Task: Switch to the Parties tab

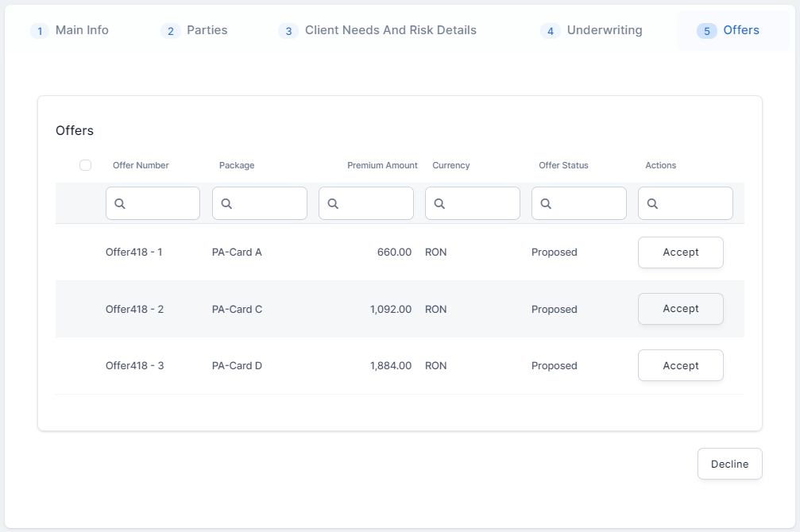Action: [x=195, y=30]
